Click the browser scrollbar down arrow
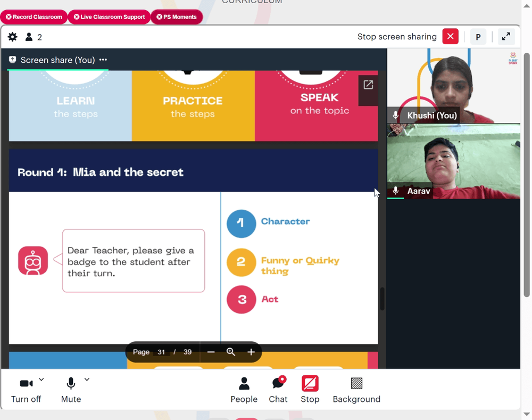The height and width of the screenshot is (420, 532). tap(527, 414)
